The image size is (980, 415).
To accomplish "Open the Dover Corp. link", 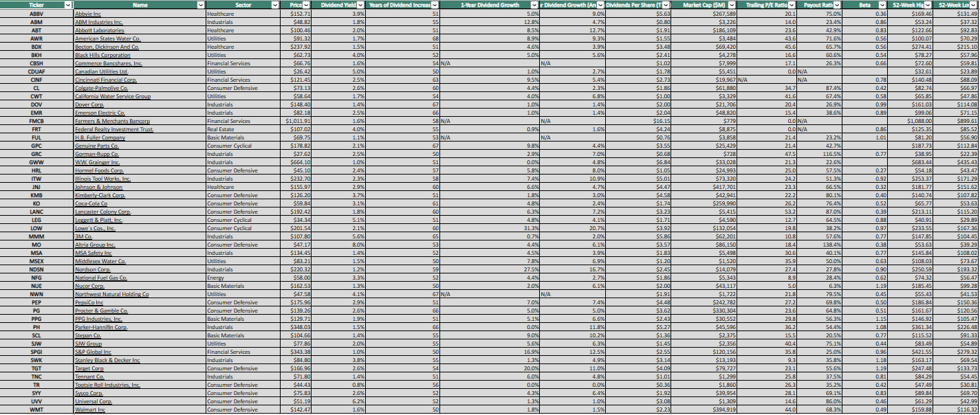I will coord(89,104).
